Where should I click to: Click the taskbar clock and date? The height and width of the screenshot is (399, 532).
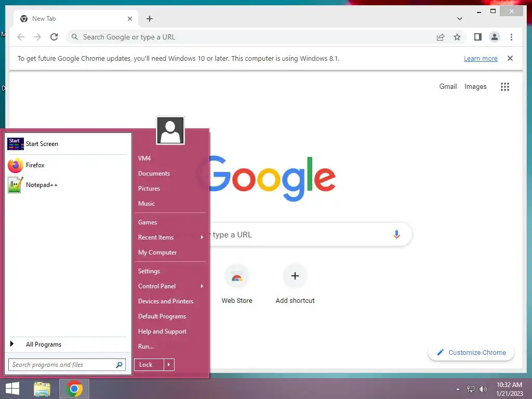pyautogui.click(x=509, y=389)
